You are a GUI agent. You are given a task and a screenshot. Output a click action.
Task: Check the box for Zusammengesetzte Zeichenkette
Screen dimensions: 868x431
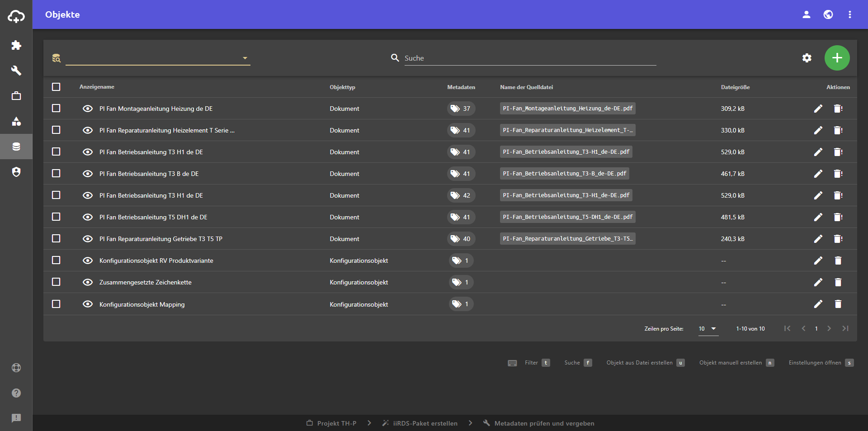point(56,282)
